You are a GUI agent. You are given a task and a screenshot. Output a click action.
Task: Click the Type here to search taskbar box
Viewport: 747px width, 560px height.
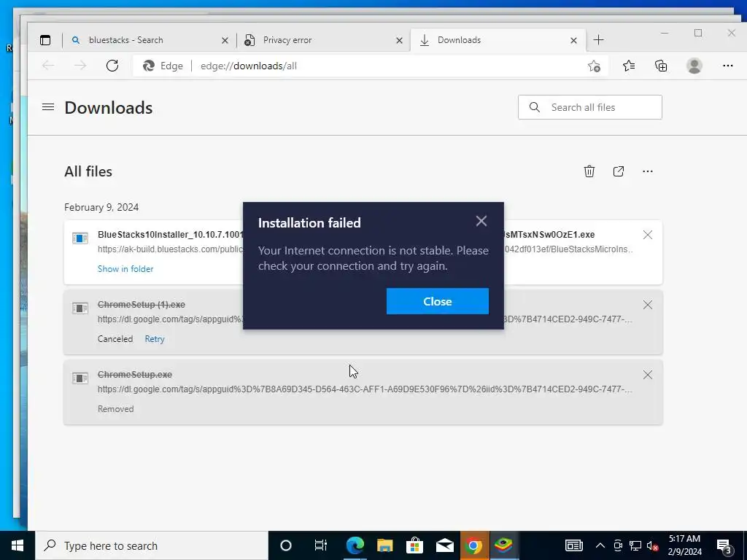tap(152, 545)
